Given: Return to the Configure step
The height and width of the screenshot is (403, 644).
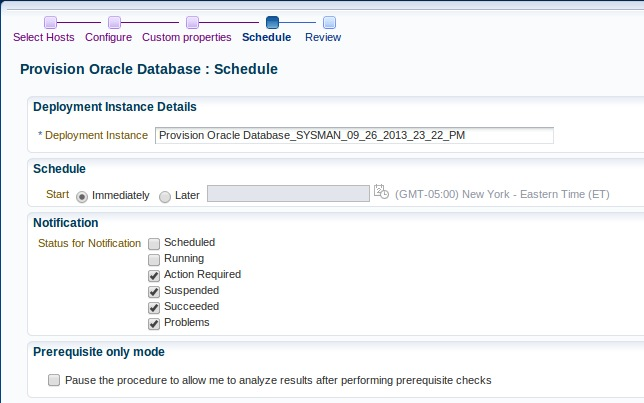Looking at the screenshot, I should coord(108,37).
